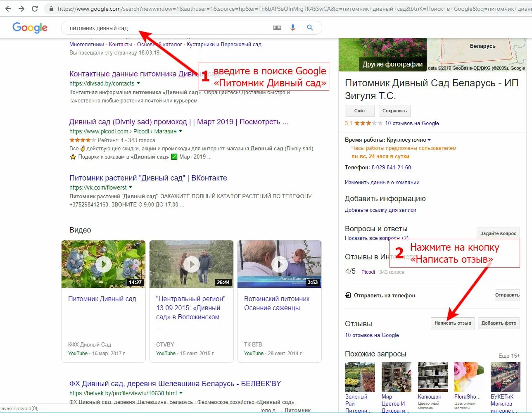
Task: Play the Питомник Дивный сад 14:27 video
Action: click(103, 264)
